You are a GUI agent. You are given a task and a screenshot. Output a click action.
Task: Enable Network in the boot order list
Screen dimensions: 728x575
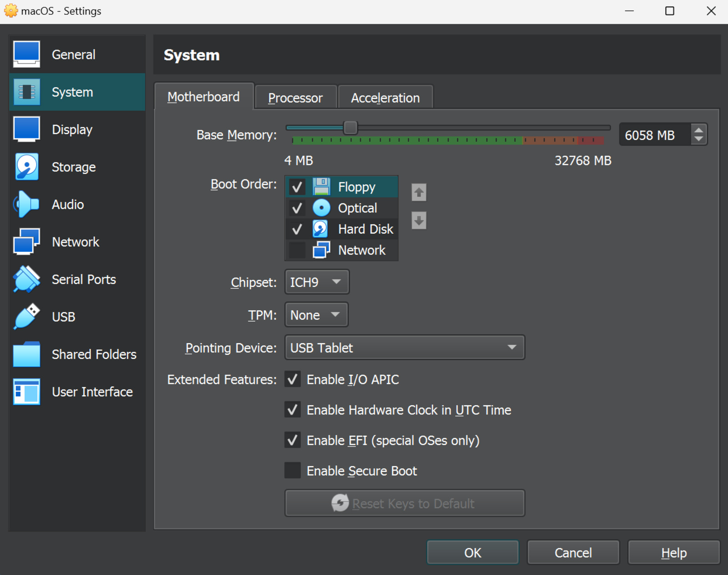point(297,250)
